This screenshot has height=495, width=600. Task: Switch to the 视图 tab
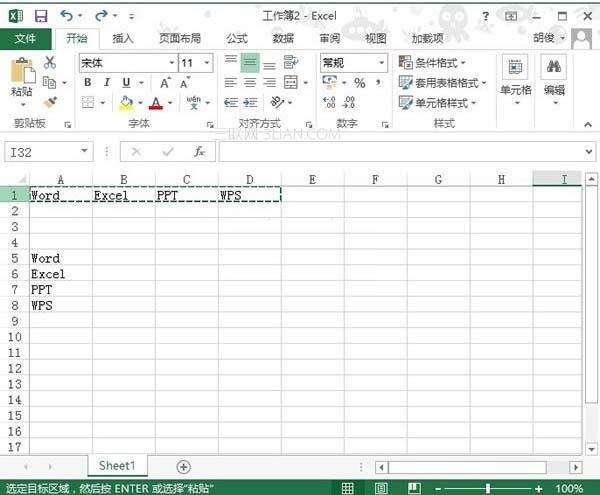[x=376, y=39]
